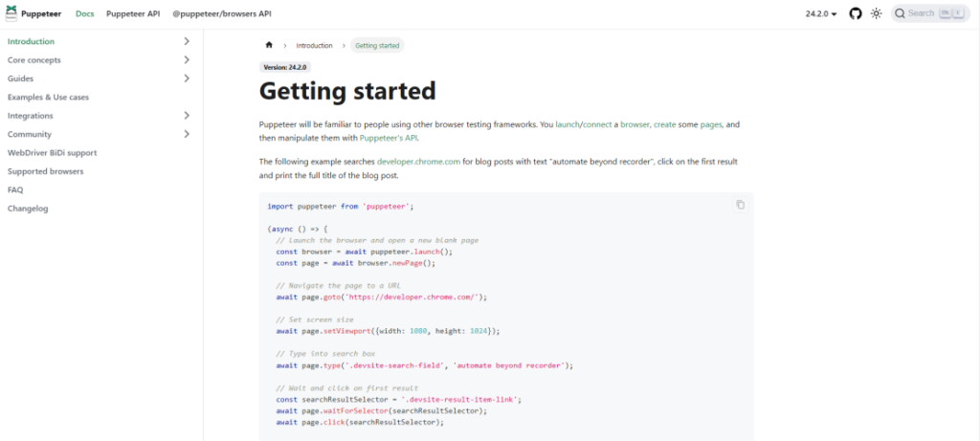Copy code with the copy icon
The image size is (980, 441).
(x=741, y=205)
